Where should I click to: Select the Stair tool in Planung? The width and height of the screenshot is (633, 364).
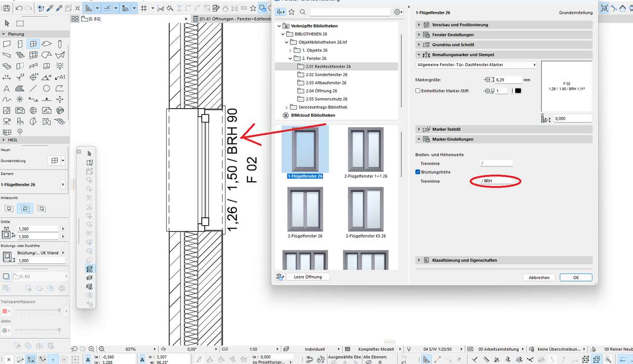(x=20, y=55)
